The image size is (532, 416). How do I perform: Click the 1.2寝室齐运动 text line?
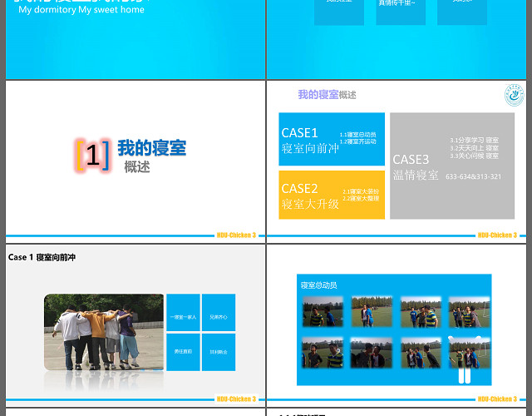click(x=357, y=141)
